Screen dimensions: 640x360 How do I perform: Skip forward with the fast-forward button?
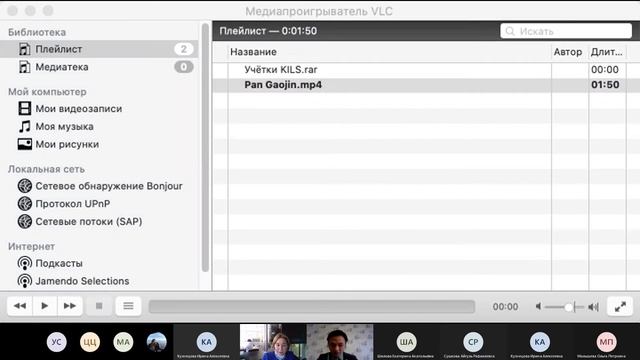[x=70, y=306]
